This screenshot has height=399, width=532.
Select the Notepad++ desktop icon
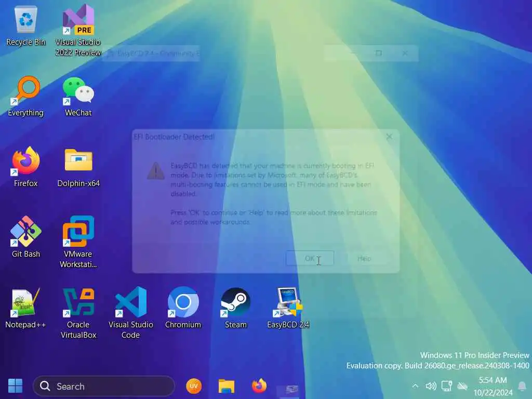pos(25,308)
